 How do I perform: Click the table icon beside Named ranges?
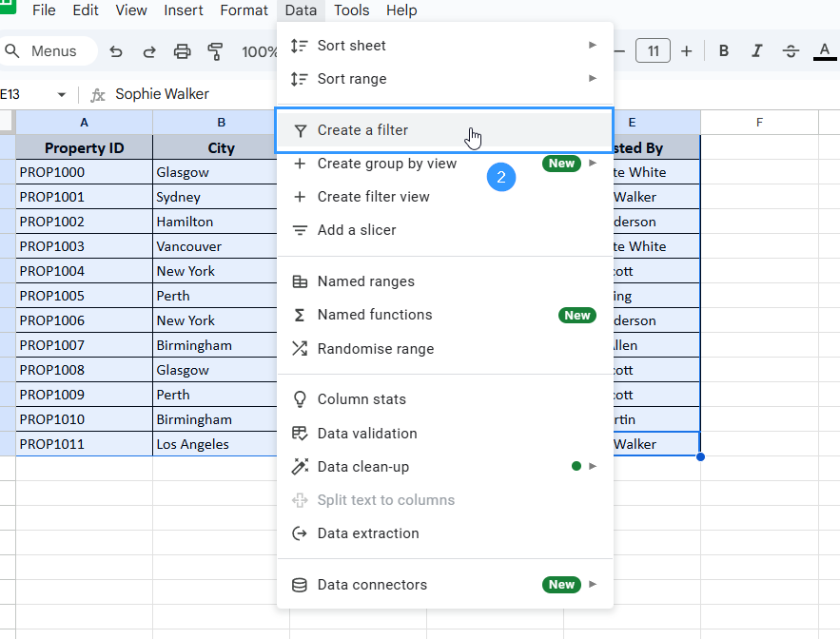point(300,281)
